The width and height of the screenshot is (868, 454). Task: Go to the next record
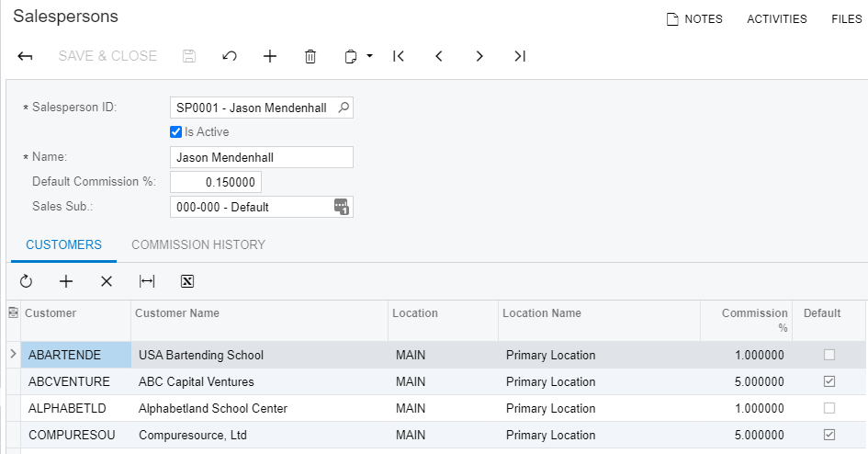(x=479, y=56)
